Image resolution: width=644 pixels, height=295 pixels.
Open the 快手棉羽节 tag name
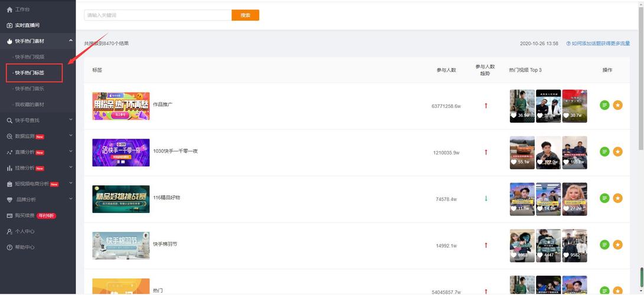pos(165,244)
